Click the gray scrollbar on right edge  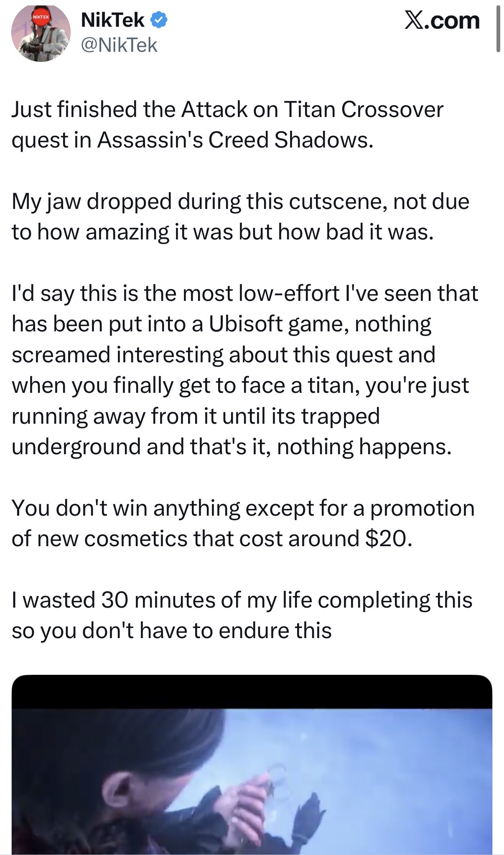pyautogui.click(x=498, y=28)
